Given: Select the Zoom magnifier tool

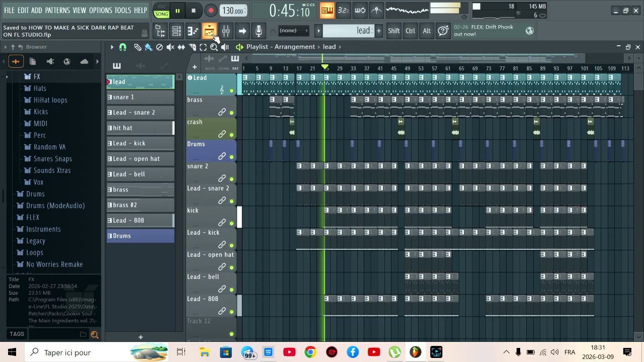Looking at the screenshot, I should click(214, 47).
